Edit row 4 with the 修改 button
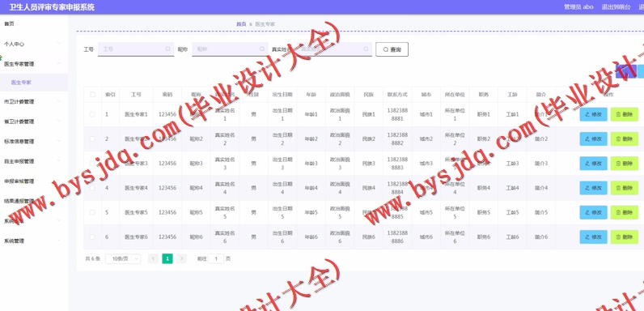 [593, 188]
